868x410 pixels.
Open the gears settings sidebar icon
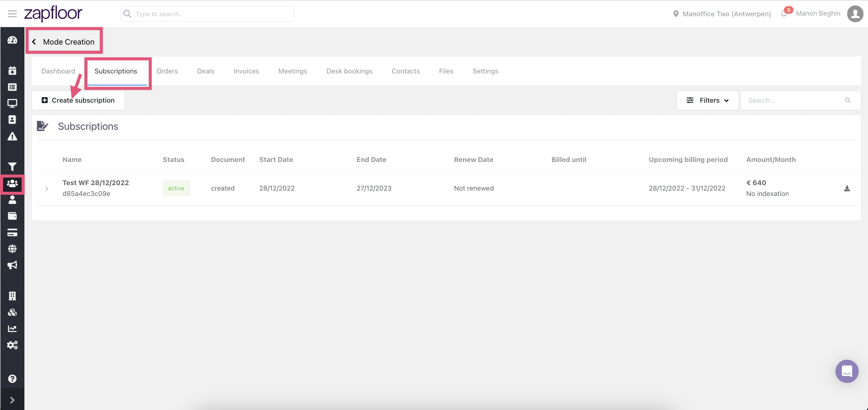(x=12, y=345)
